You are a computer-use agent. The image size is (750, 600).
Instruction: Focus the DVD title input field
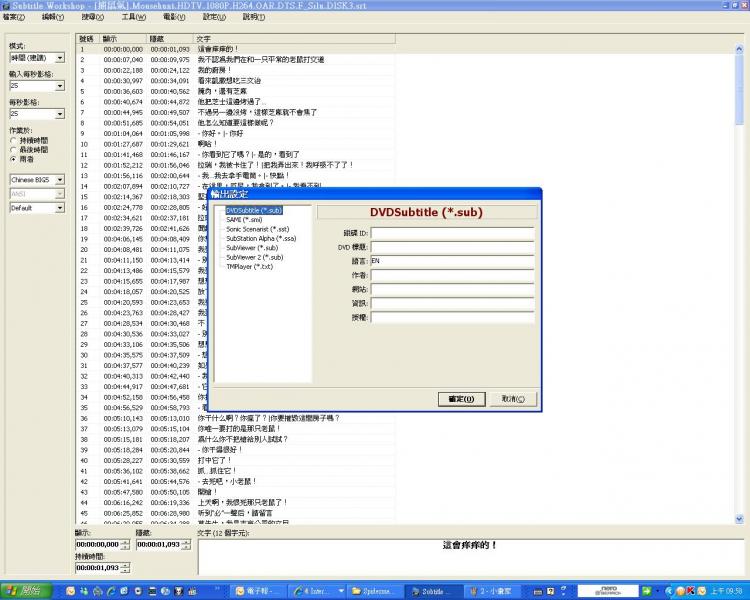click(x=452, y=247)
